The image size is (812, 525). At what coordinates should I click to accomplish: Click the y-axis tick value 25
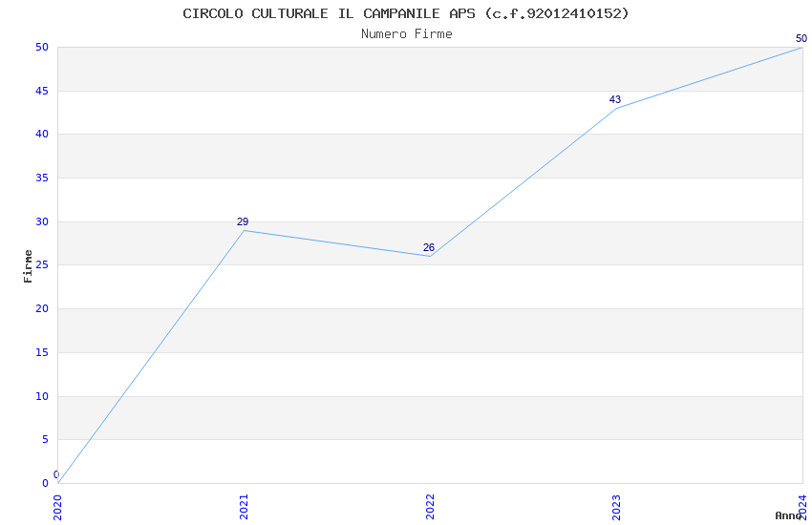coord(42,265)
